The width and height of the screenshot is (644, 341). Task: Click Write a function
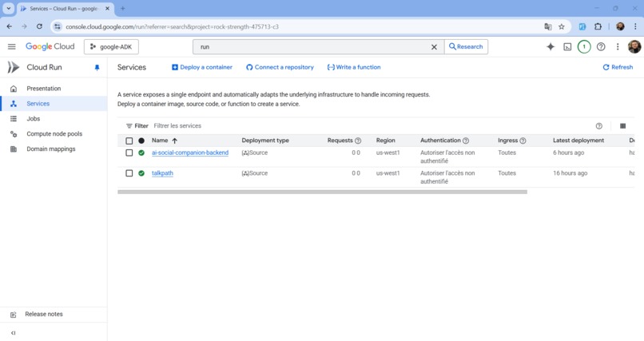coord(354,67)
